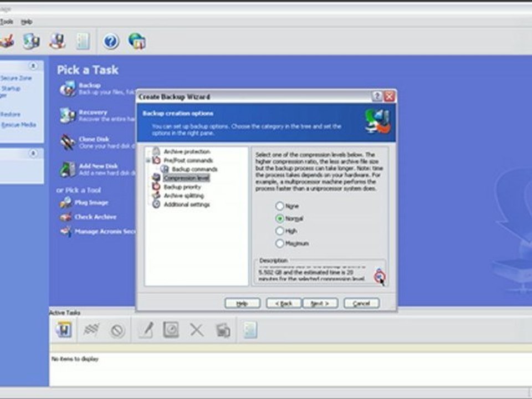Viewport: 532px width, 399px height.
Task: Click the start task checkered flag icon
Action: (91, 329)
